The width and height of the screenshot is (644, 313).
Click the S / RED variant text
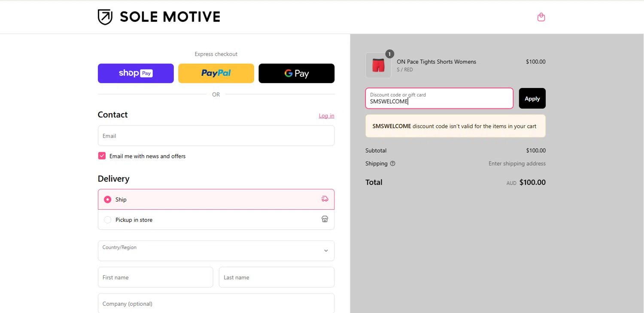404,69
